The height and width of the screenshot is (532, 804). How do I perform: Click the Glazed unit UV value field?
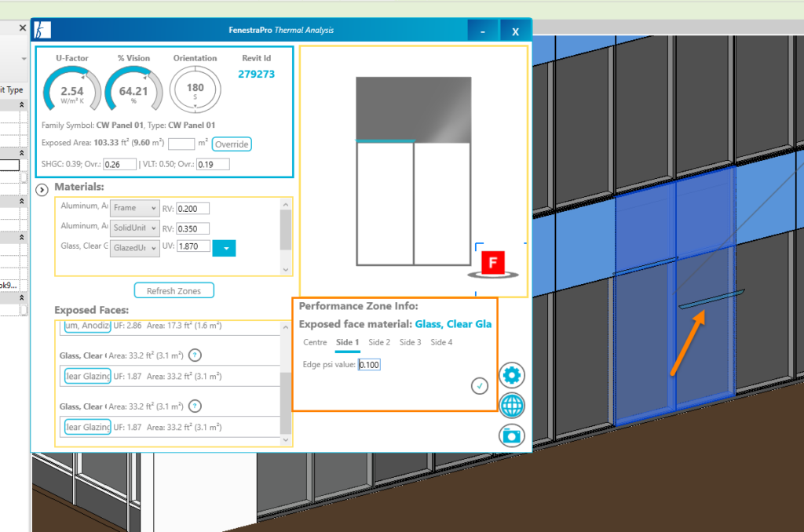pos(194,246)
